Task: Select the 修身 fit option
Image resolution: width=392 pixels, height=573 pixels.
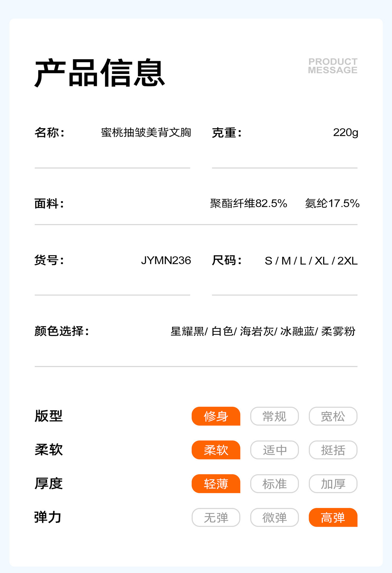Action: 216,416
